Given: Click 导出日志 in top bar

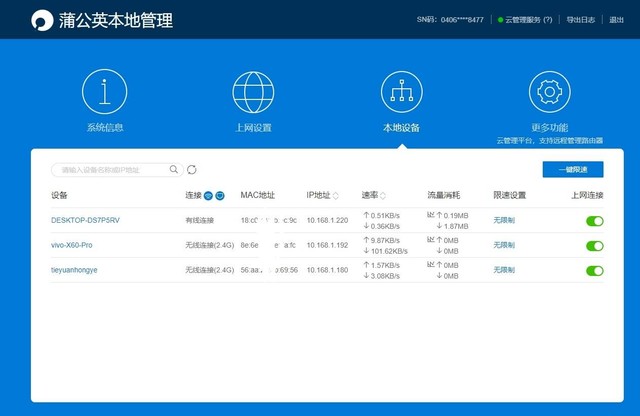Looking at the screenshot, I should pyautogui.click(x=581, y=19).
